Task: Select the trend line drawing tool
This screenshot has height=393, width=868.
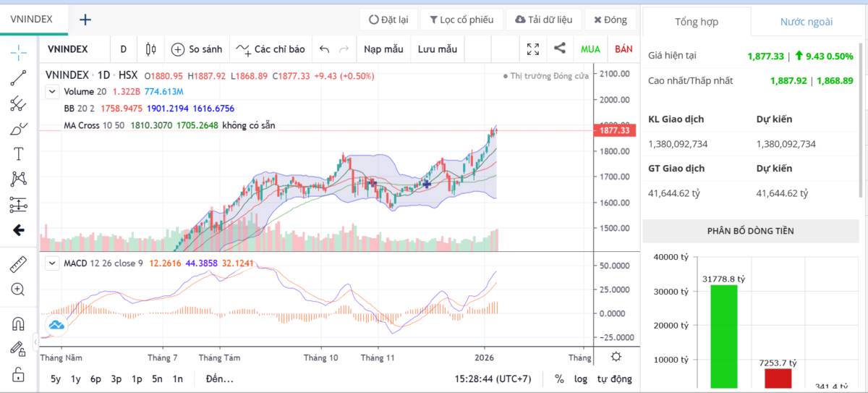Action: pyautogui.click(x=18, y=77)
